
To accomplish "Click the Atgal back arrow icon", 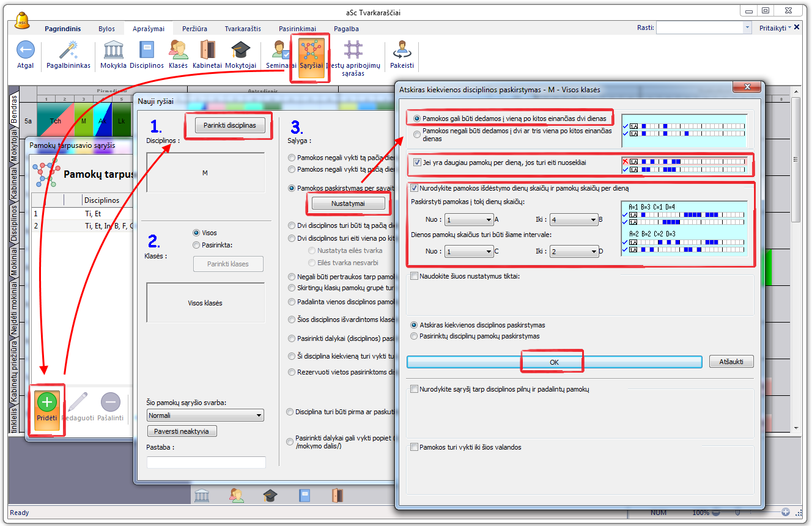I will 26,51.
